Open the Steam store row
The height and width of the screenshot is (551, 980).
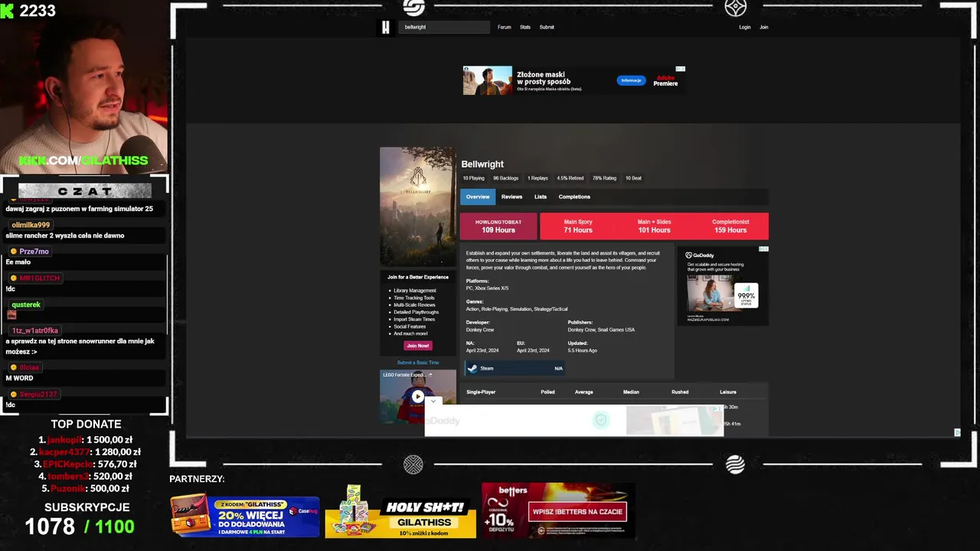514,368
